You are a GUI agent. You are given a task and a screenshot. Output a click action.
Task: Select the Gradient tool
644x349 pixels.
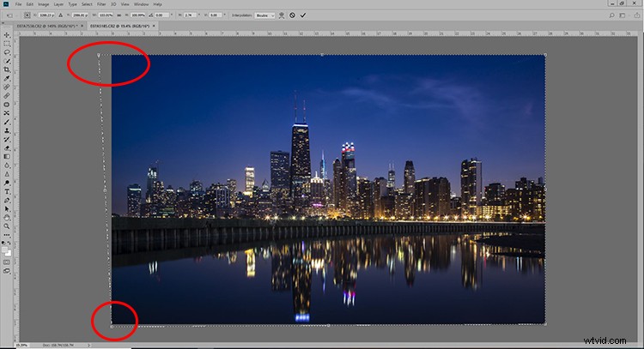[x=7, y=157]
